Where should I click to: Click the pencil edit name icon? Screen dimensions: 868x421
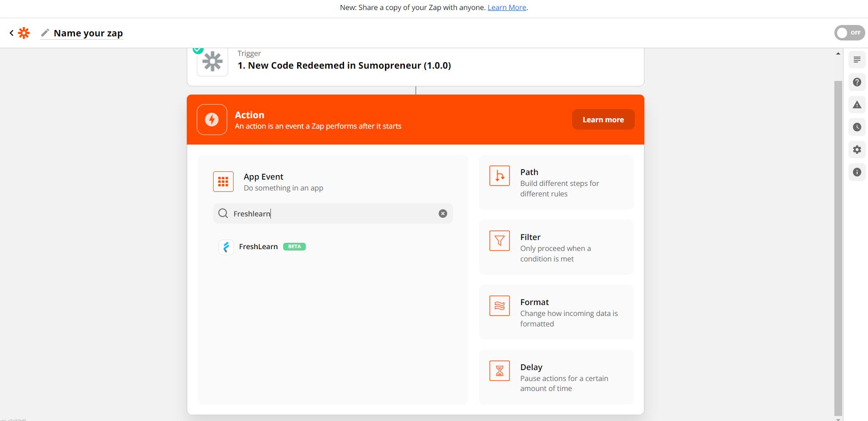[45, 33]
